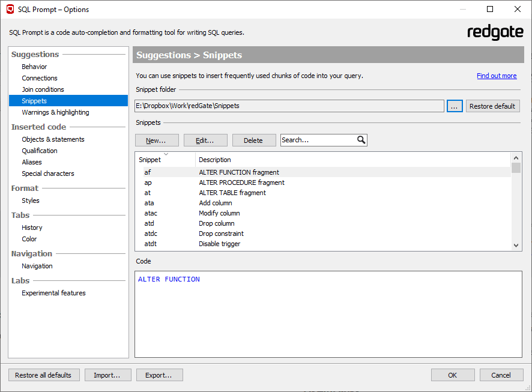Click the 'Drop constraint' description

coord(221,234)
